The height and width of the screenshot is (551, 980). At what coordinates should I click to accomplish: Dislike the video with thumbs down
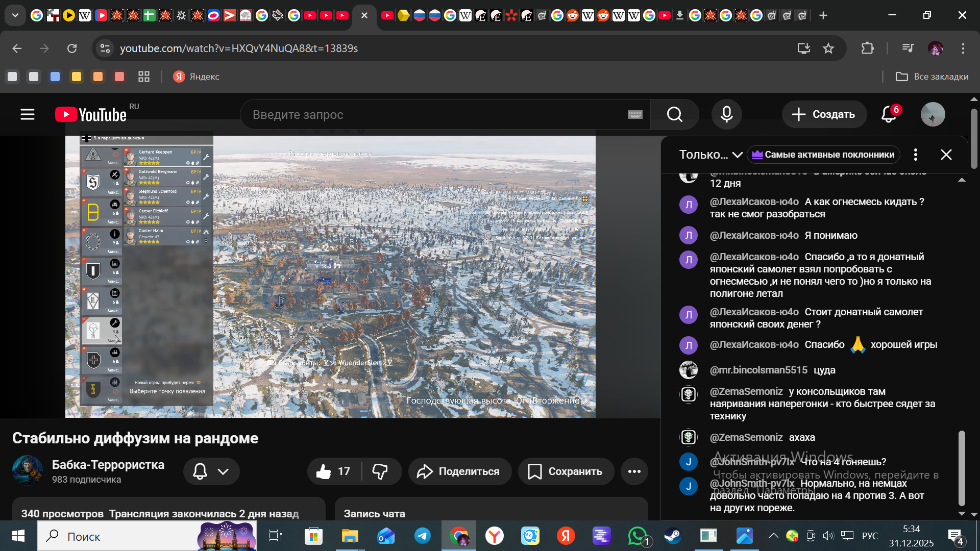point(380,471)
